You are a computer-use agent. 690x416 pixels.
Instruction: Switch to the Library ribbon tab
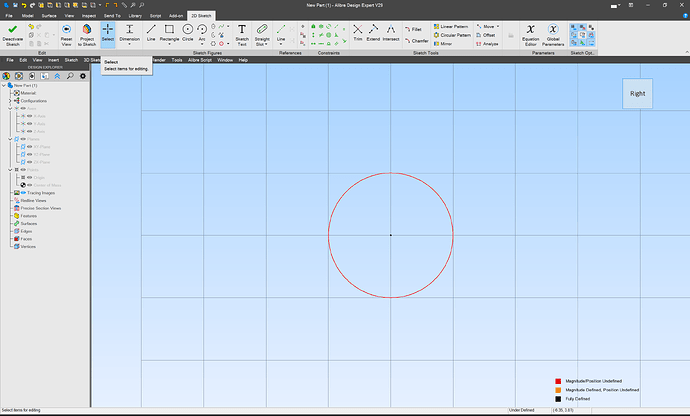point(135,16)
